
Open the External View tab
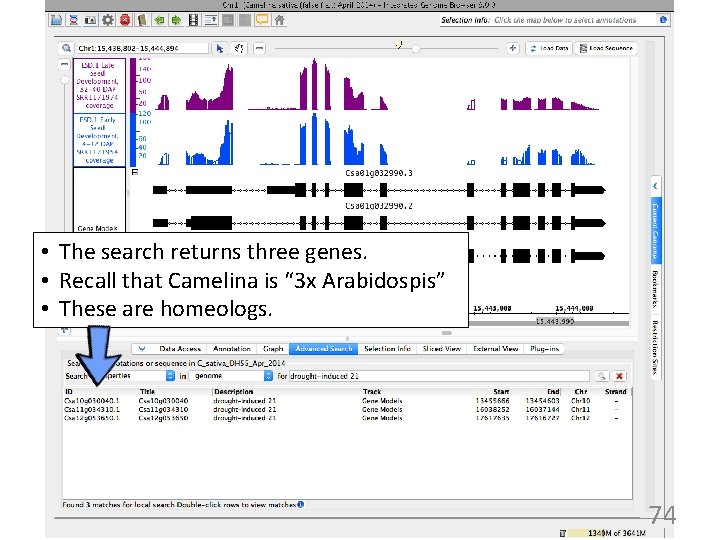pos(495,349)
